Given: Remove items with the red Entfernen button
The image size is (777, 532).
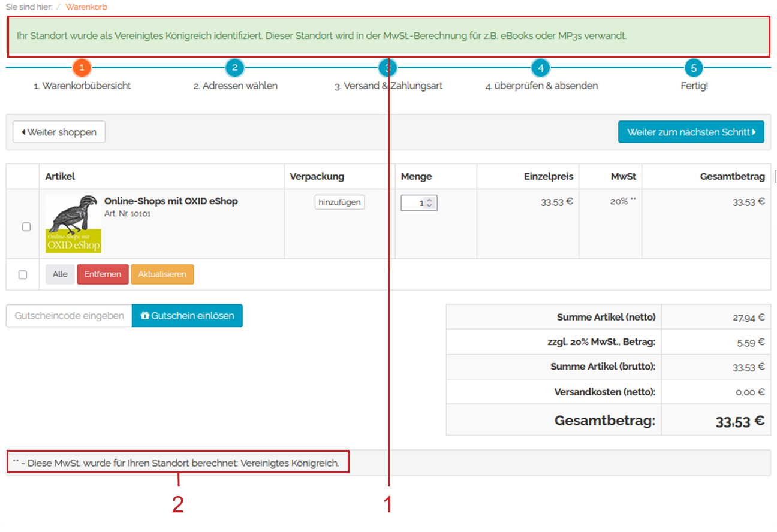Looking at the screenshot, I should (103, 274).
